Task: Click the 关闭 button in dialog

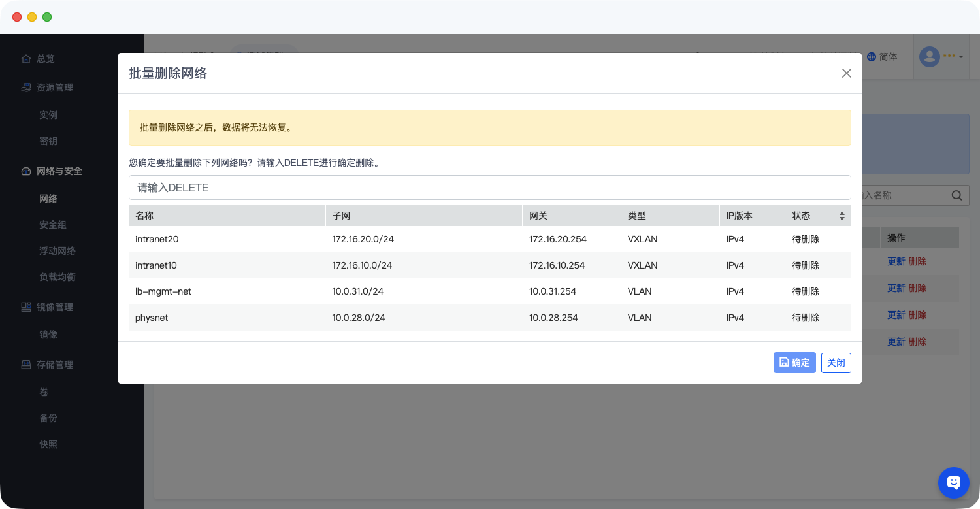Action: coord(836,363)
